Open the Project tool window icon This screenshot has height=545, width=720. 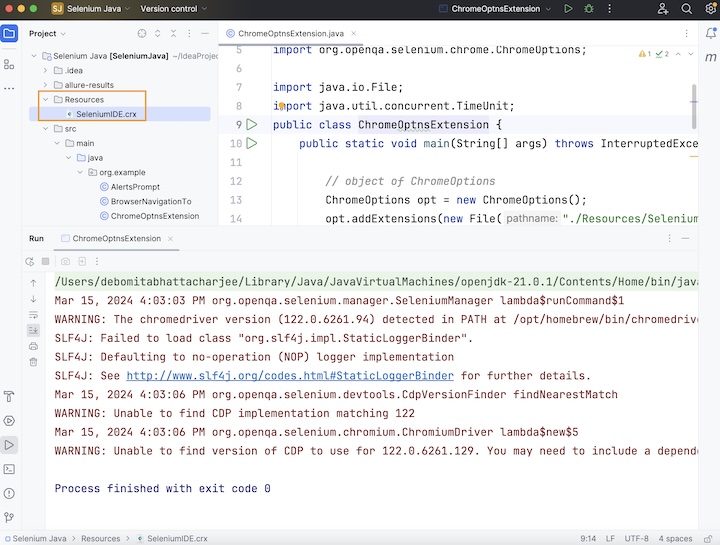click(9, 34)
